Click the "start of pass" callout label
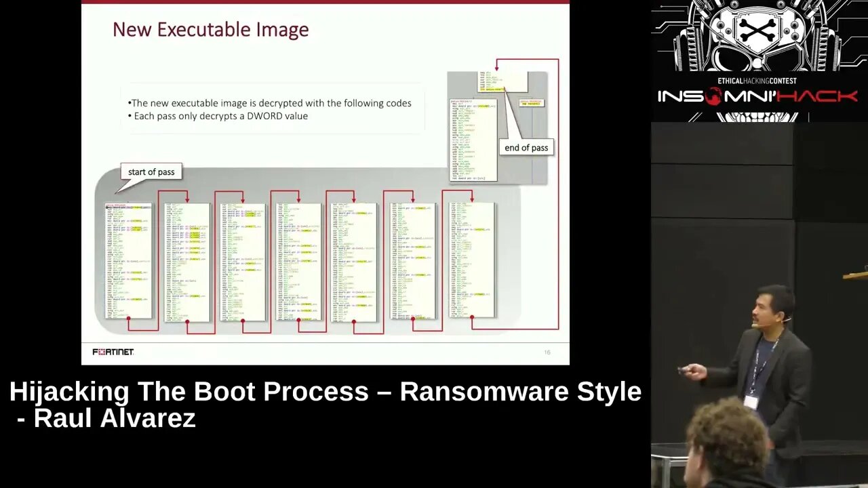Image resolution: width=868 pixels, height=488 pixels. 151,172
